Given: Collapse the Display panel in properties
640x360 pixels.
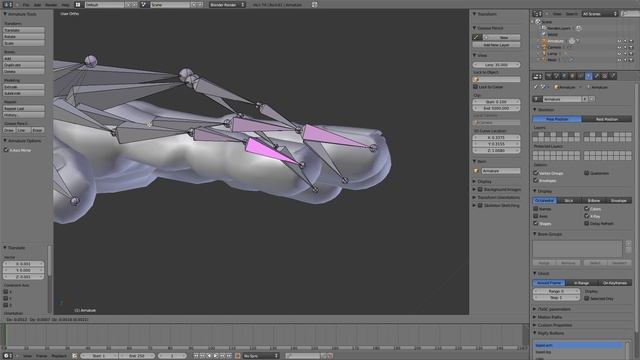Looking at the screenshot, I should (535, 191).
